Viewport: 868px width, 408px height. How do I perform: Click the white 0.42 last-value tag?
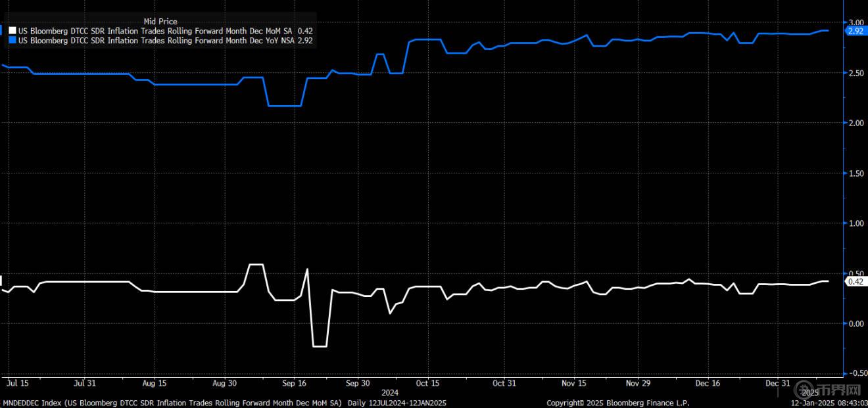tap(856, 282)
